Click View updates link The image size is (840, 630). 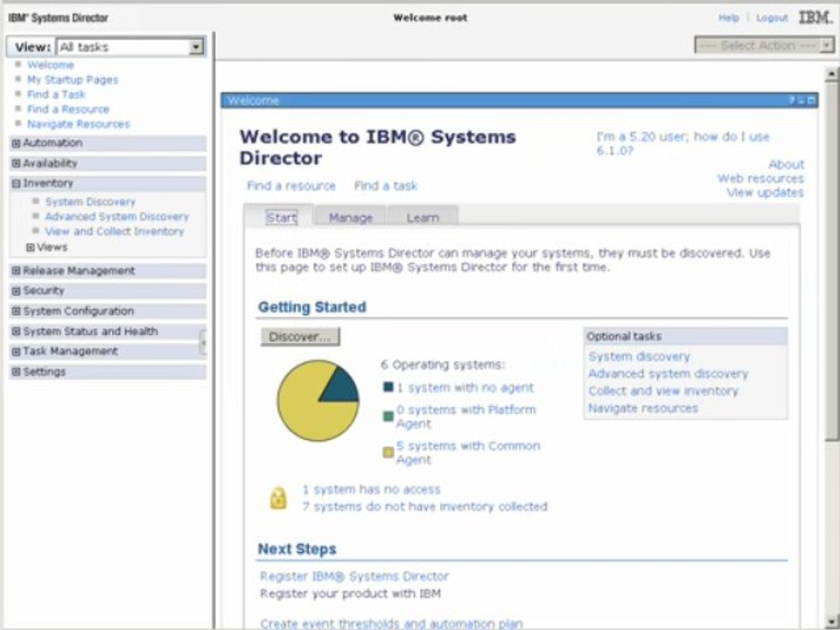[x=765, y=192]
